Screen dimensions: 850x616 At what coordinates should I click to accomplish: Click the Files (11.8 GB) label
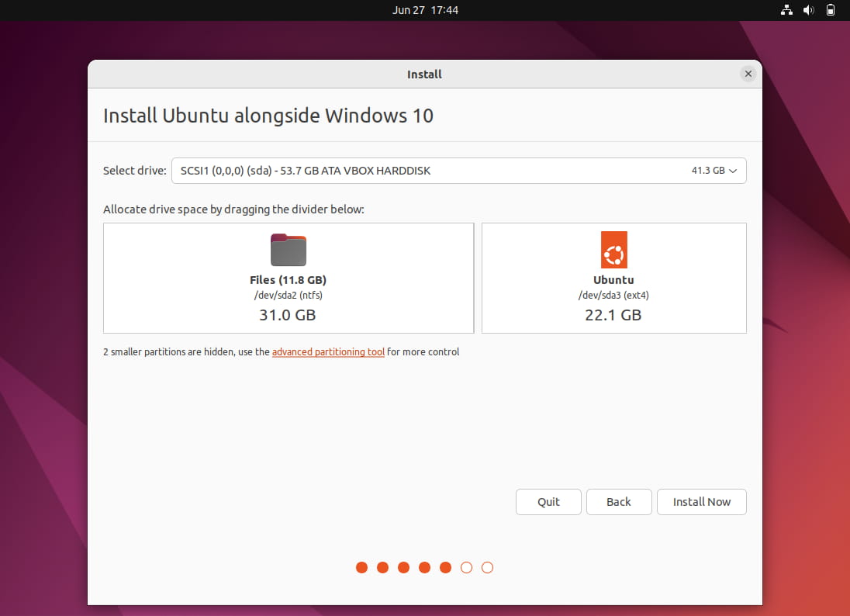(289, 280)
